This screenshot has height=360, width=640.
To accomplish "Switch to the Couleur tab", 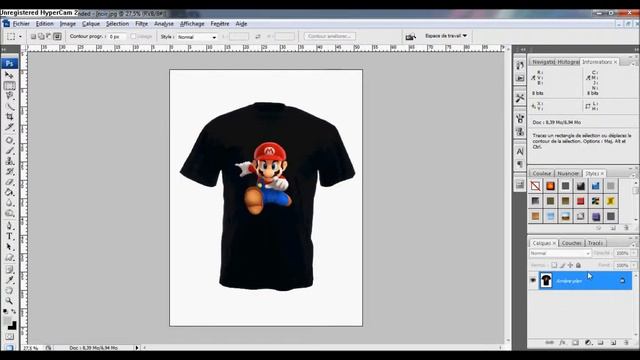I will coord(542,173).
